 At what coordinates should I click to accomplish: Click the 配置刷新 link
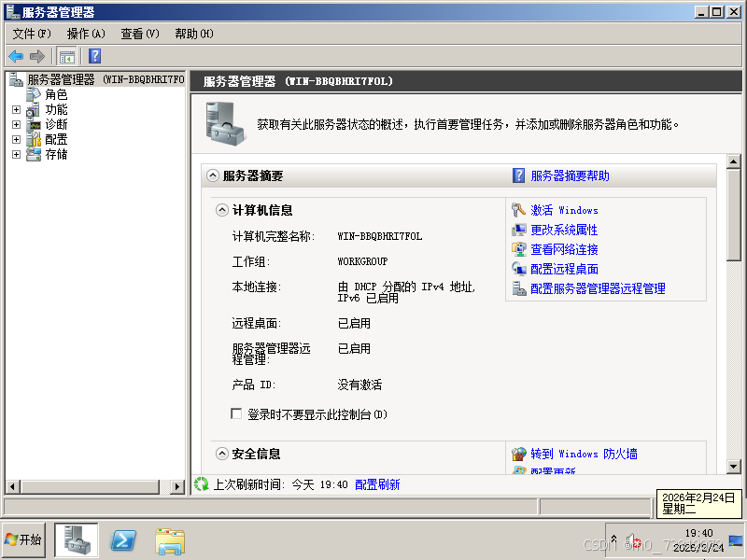pos(377,484)
